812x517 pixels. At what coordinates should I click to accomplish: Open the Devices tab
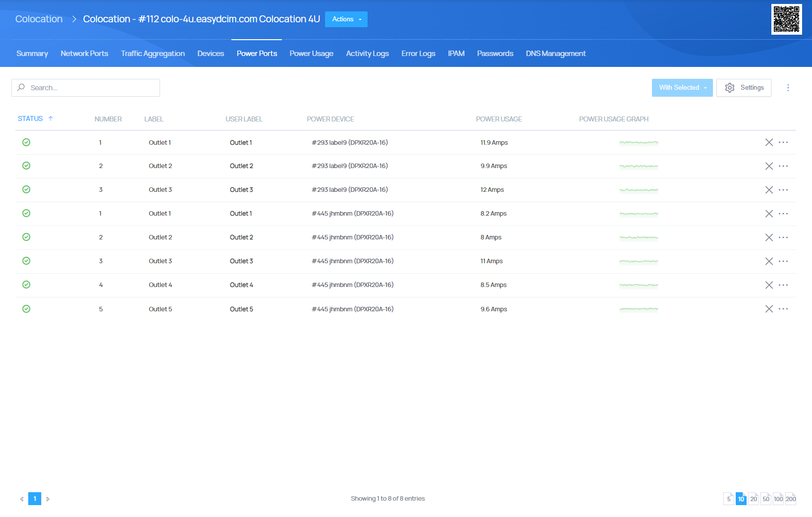click(x=211, y=54)
